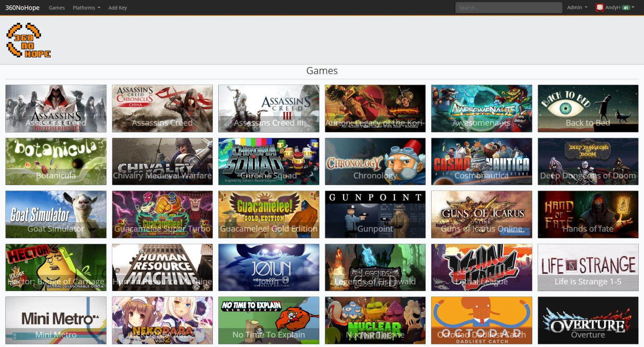Select the Awesomenauts game card
This screenshot has width=644, height=347.
482,108
